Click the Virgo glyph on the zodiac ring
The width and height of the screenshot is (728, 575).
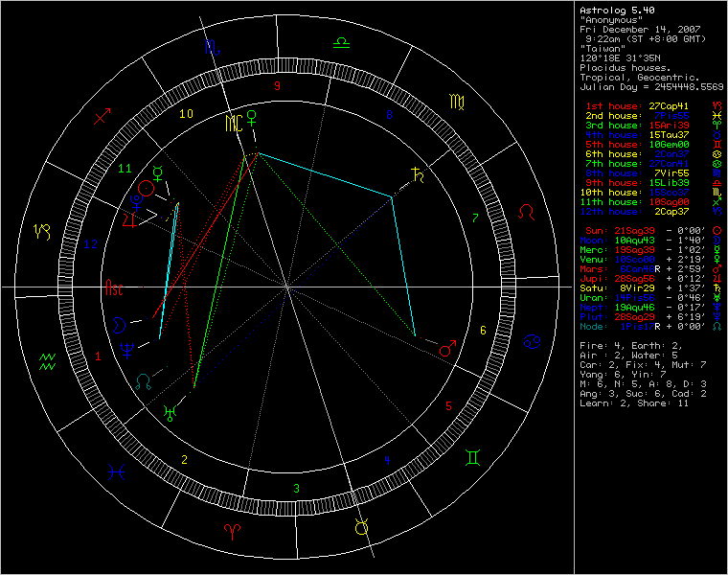click(x=457, y=103)
